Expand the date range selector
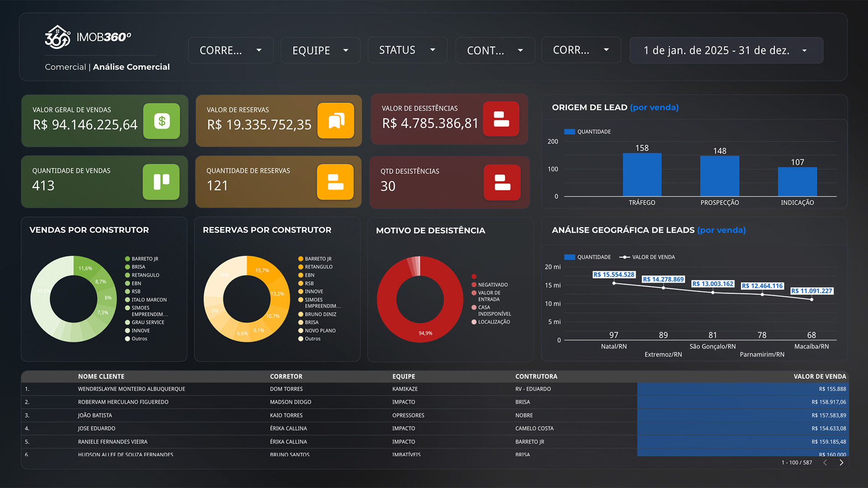Screen dimensions: 868x488 726,50
